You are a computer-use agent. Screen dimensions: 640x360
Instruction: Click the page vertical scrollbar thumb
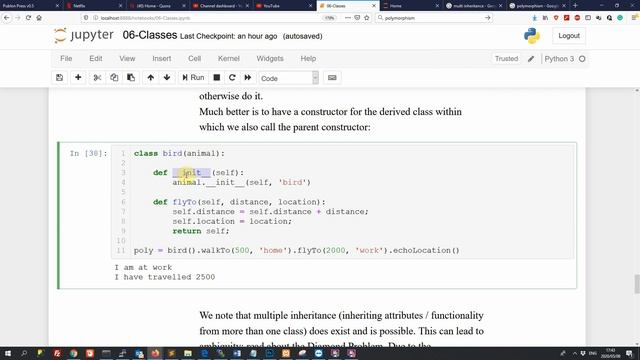[x=637, y=284]
